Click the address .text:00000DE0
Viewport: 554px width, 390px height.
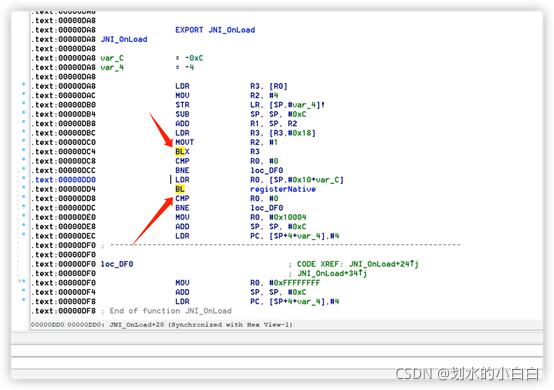coord(65,217)
